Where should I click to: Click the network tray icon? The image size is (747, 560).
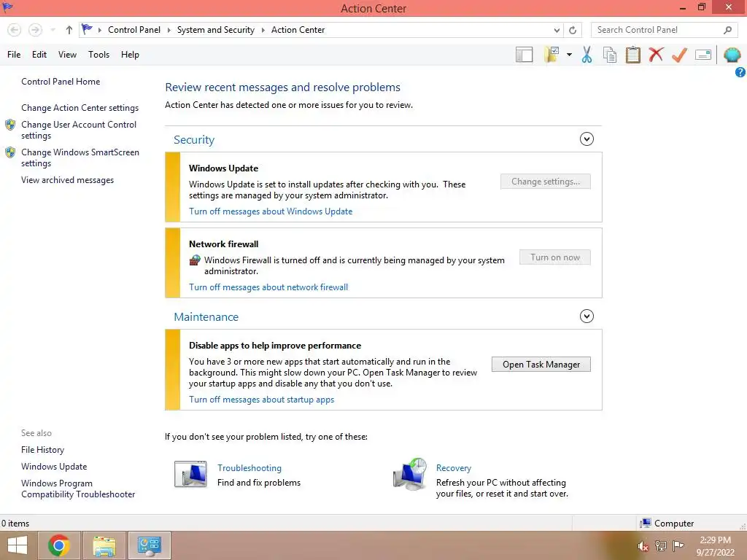661,545
